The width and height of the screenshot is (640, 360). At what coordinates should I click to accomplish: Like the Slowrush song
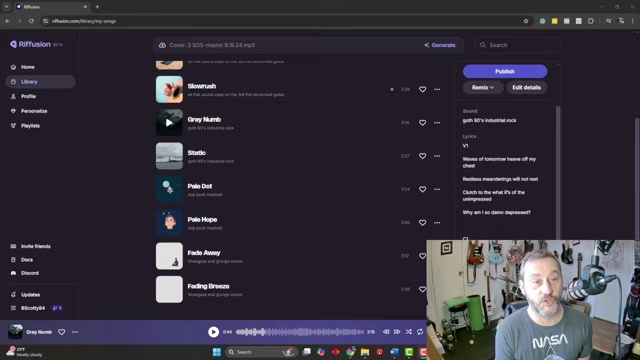click(422, 89)
